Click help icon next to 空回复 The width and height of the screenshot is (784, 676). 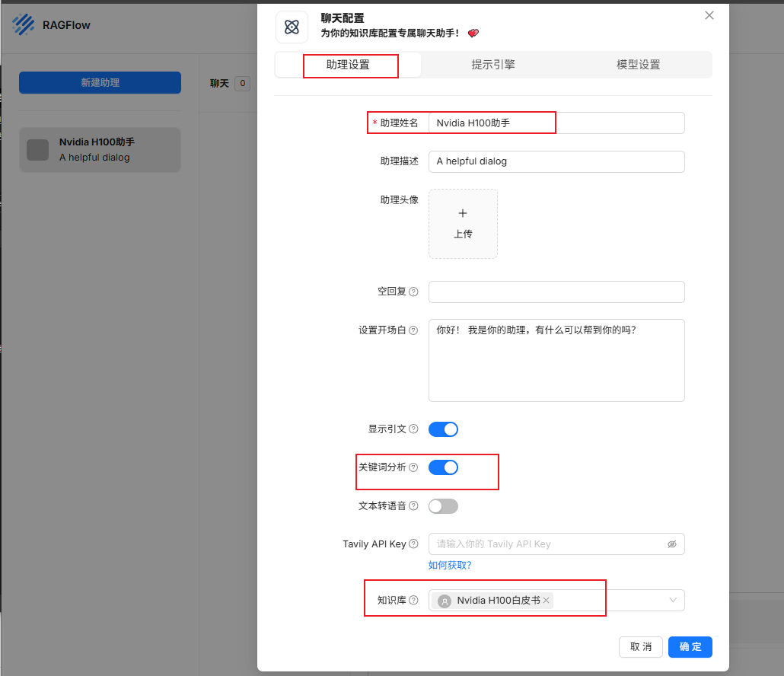coord(413,292)
